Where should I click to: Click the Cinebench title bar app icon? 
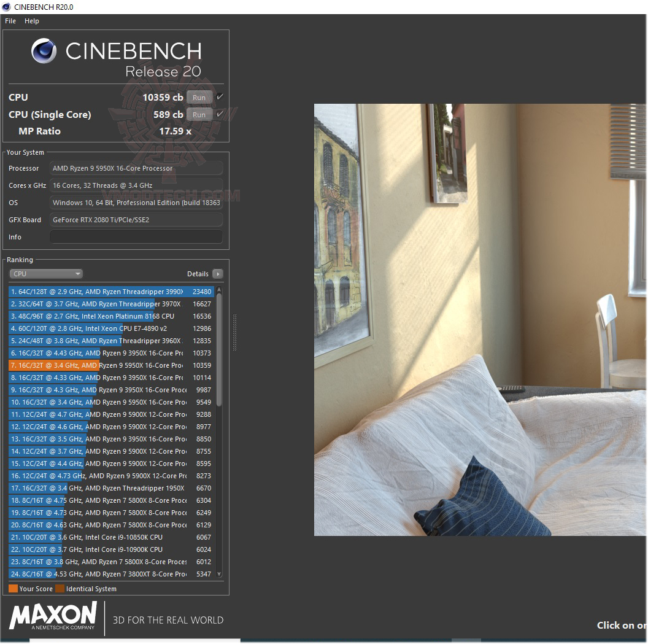(x=6, y=7)
